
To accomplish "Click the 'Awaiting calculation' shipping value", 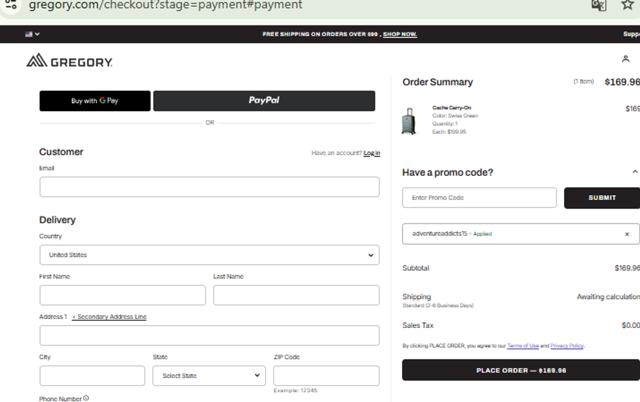I will point(608,297).
